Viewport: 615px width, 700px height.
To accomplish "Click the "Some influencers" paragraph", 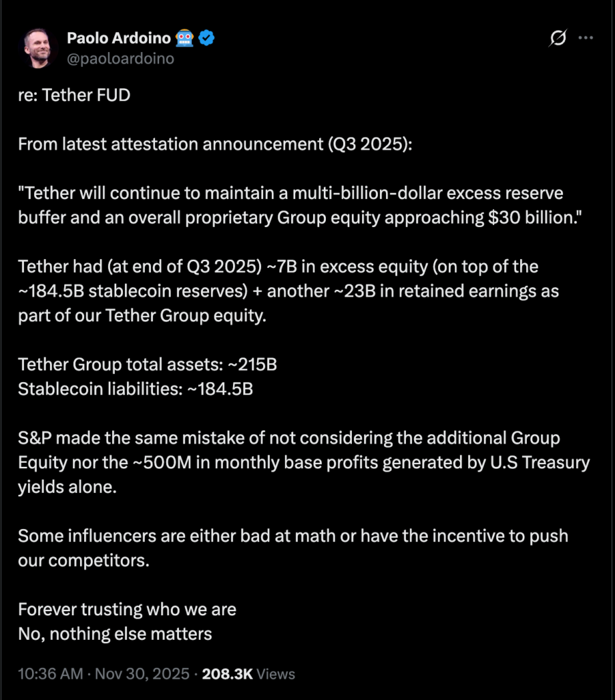I will point(292,548).
